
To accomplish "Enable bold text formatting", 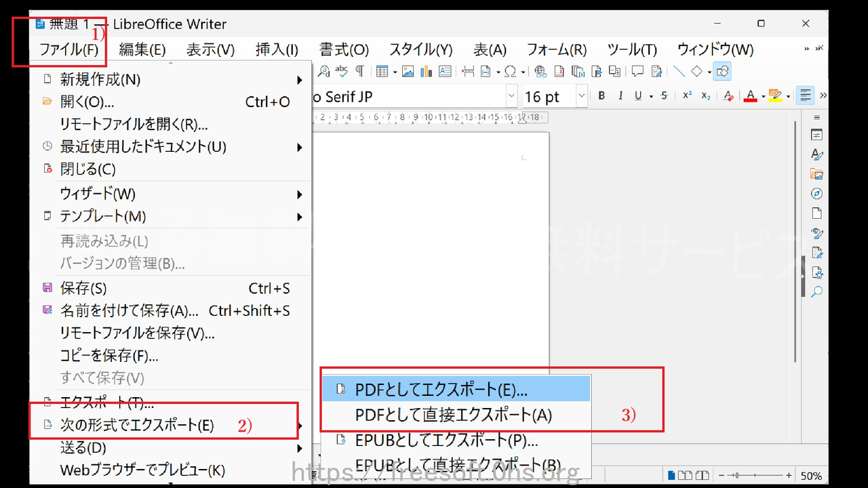I will (601, 96).
